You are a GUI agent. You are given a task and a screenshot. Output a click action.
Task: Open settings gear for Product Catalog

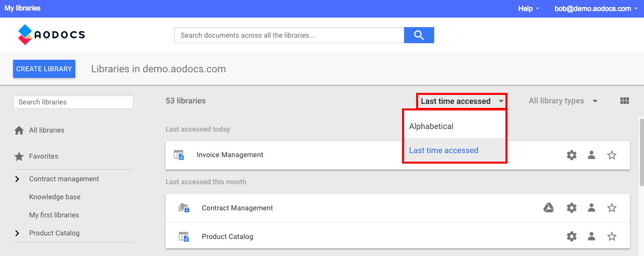coord(572,236)
